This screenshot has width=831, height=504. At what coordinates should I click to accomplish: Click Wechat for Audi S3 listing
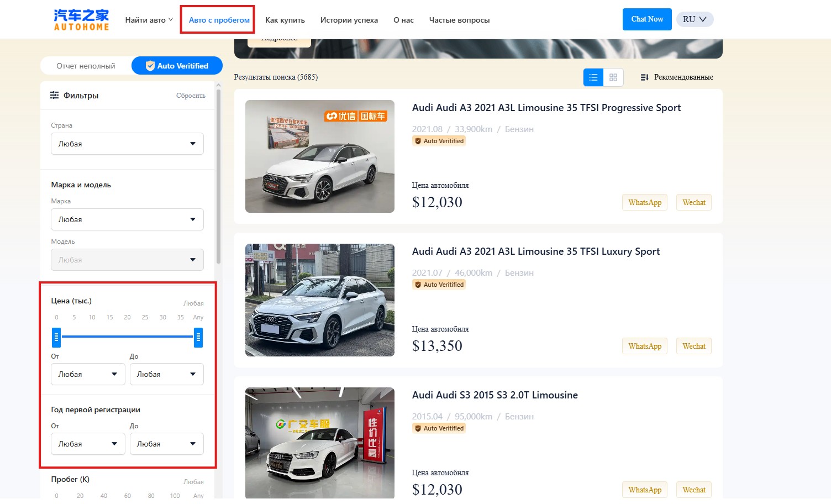(694, 490)
